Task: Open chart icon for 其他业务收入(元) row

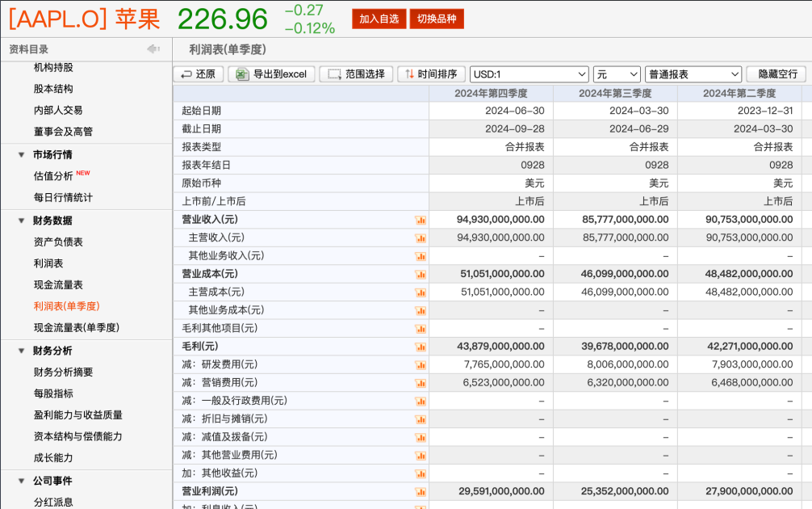Action: point(421,257)
